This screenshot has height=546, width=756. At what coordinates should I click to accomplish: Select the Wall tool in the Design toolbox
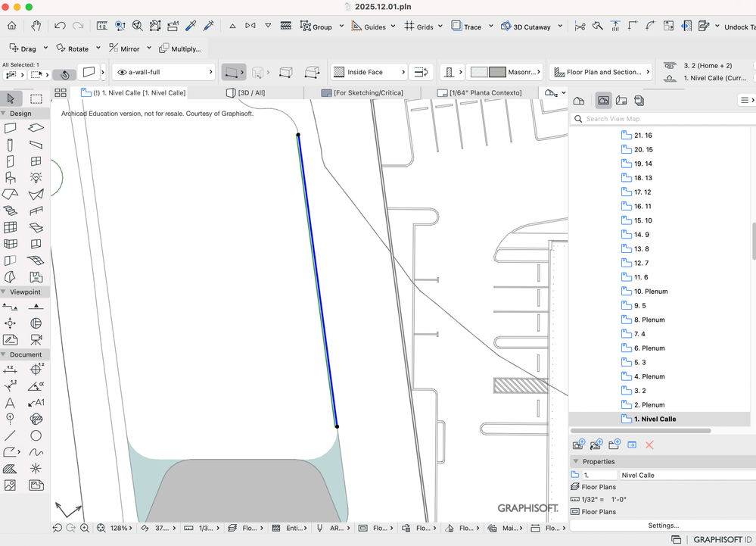pos(11,128)
